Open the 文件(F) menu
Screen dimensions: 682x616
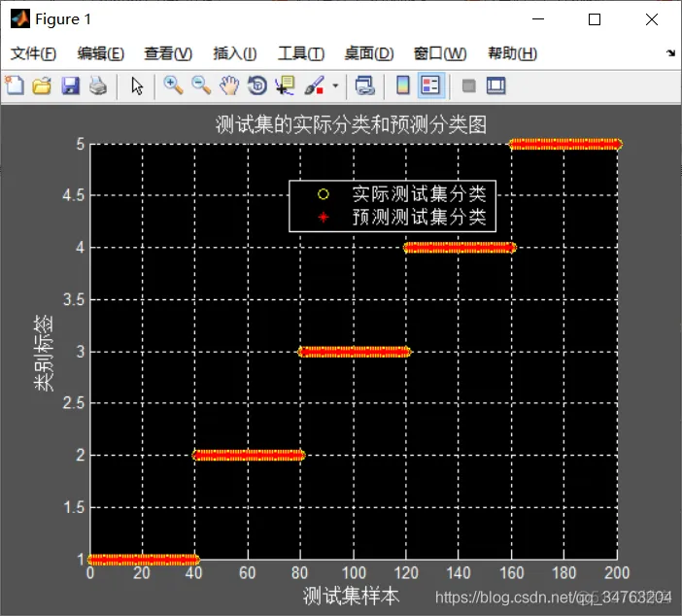[x=33, y=53]
